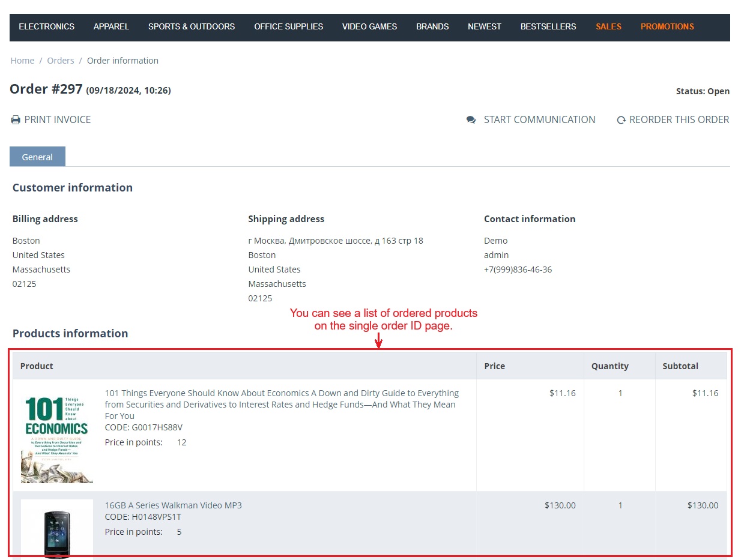The image size is (744, 560).
Task: Open the orange Sales menu item
Action: (608, 26)
